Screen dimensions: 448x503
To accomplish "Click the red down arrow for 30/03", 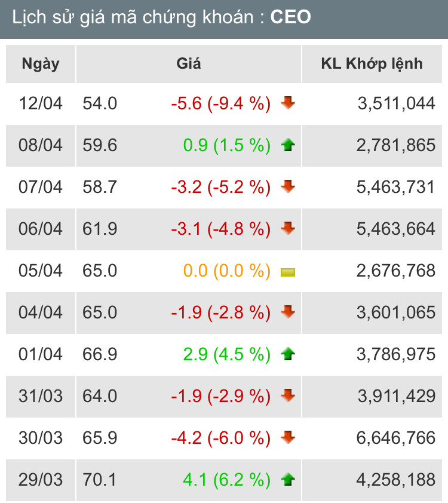I will point(288,438).
